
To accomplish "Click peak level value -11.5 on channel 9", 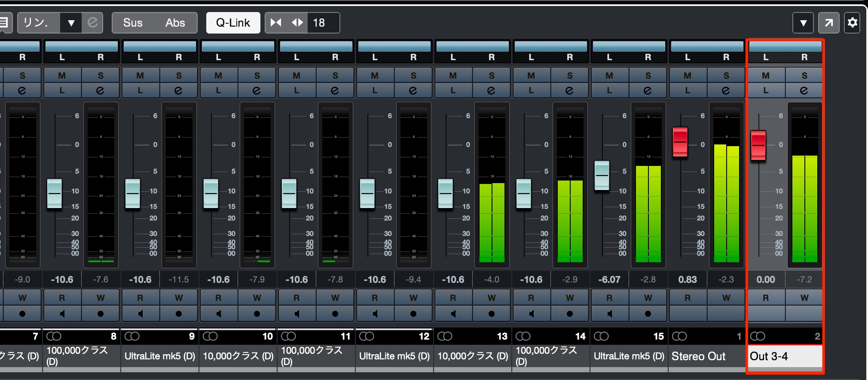I will click(x=178, y=279).
